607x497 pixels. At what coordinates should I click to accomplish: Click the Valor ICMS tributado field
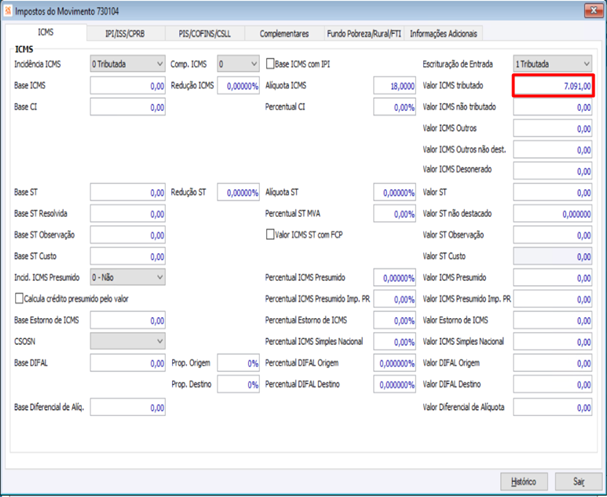point(553,85)
